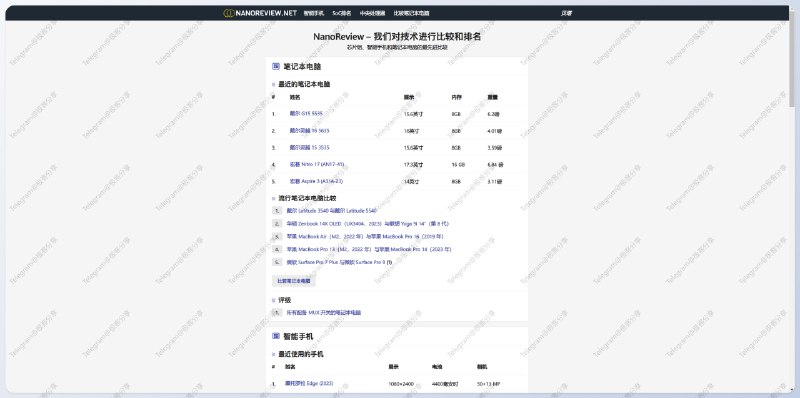
Task: Click the navbar link next to the menu
Action: [566, 13]
